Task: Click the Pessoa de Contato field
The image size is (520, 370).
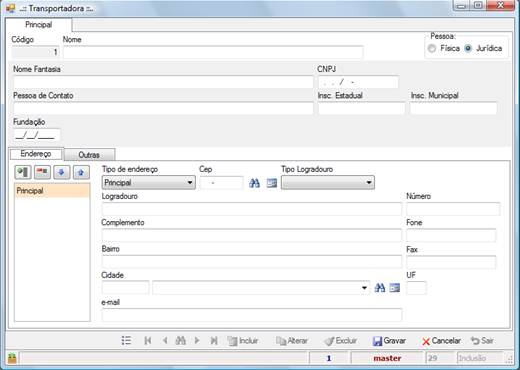Action: tap(163, 108)
